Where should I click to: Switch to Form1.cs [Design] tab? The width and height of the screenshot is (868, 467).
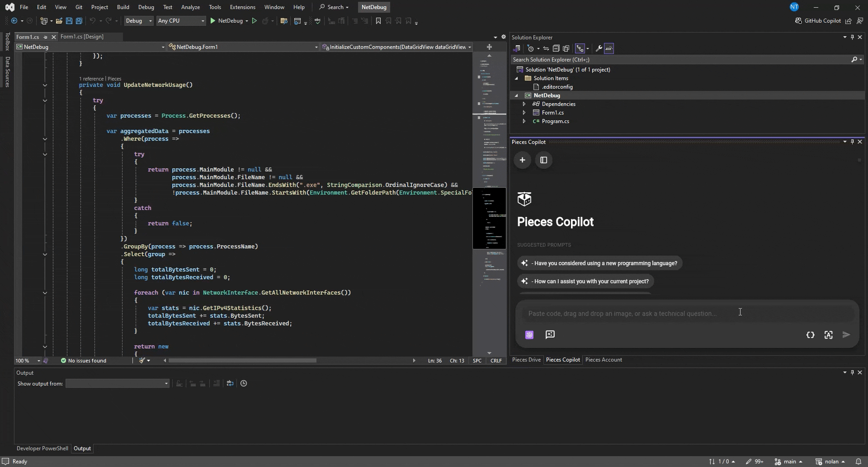pos(82,37)
